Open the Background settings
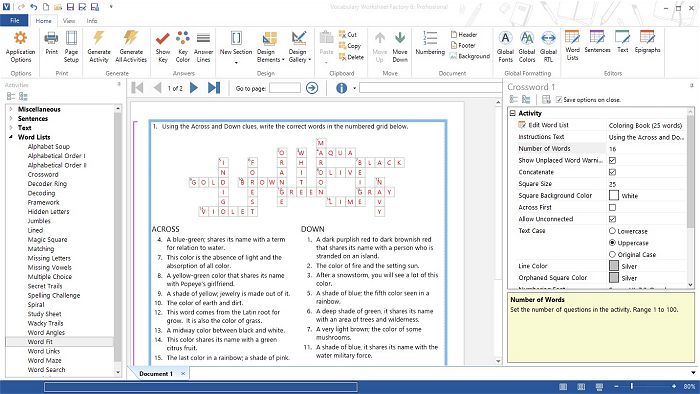700x394 pixels. pos(470,56)
